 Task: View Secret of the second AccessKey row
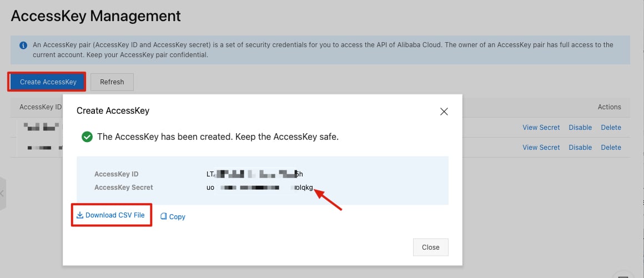(x=541, y=148)
